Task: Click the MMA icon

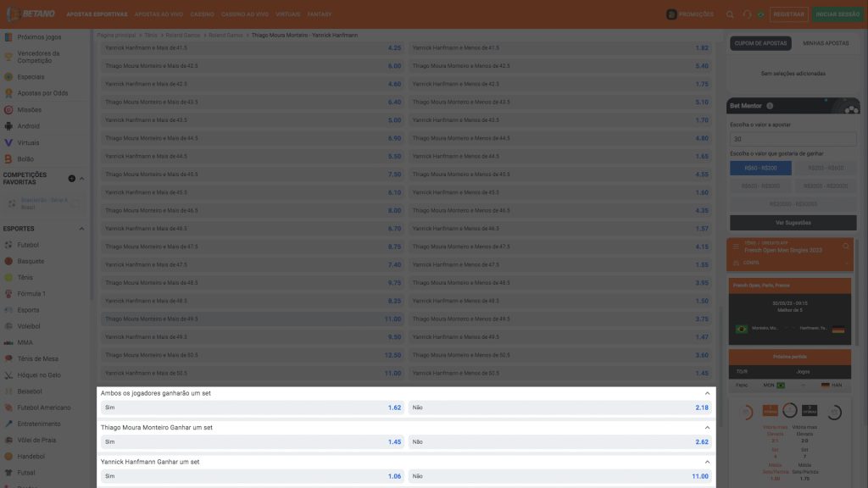Action: pyautogui.click(x=8, y=342)
